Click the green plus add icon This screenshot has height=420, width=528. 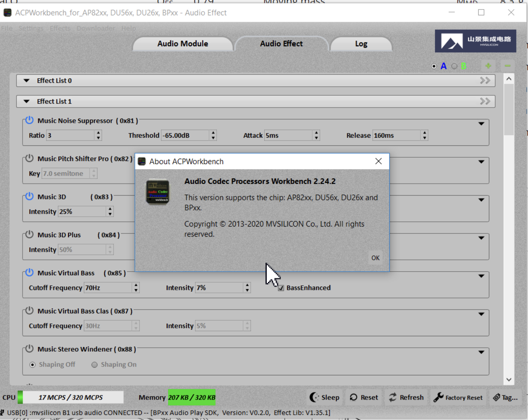click(488, 66)
